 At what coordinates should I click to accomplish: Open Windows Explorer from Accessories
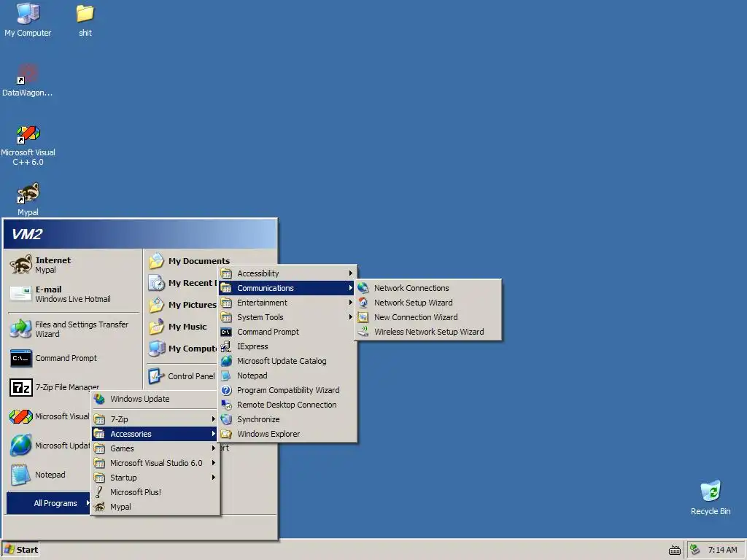[287, 434]
